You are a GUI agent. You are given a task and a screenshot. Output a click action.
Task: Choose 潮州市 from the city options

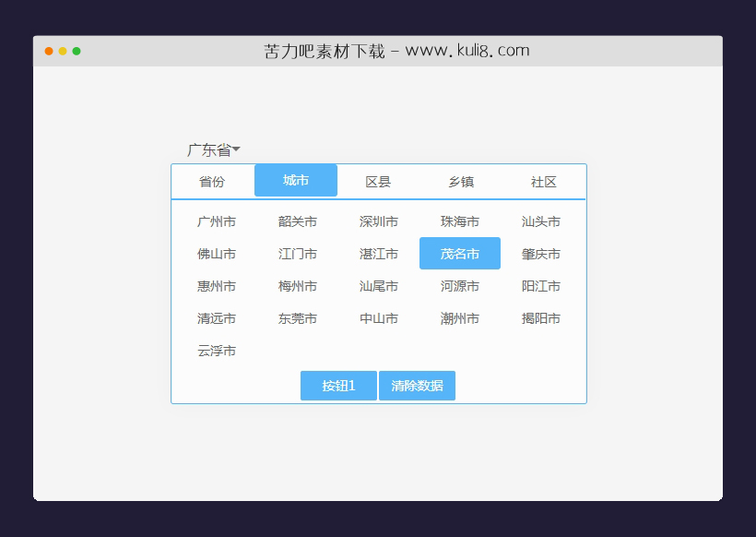[460, 318]
